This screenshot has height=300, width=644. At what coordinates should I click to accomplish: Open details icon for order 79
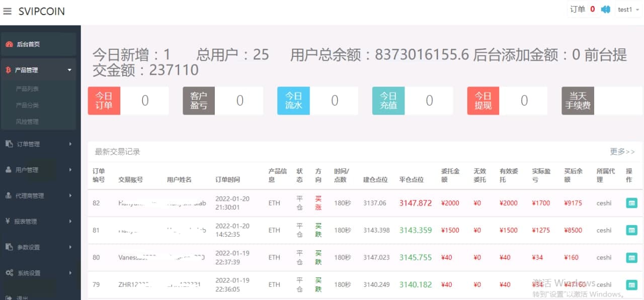631,284
